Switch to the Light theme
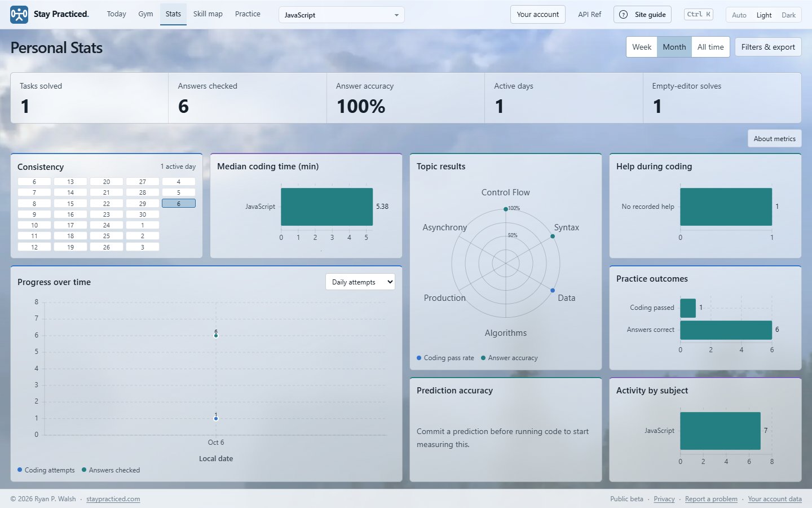 tap(764, 15)
